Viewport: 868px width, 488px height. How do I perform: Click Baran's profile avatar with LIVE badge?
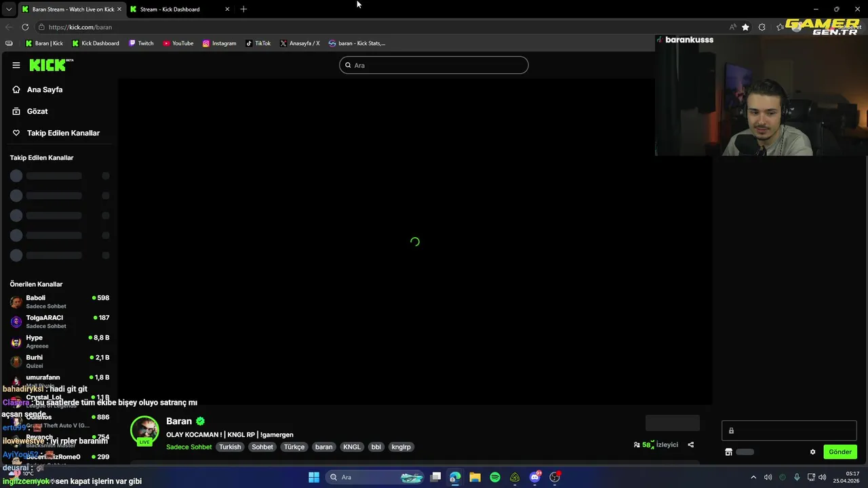[x=144, y=431]
